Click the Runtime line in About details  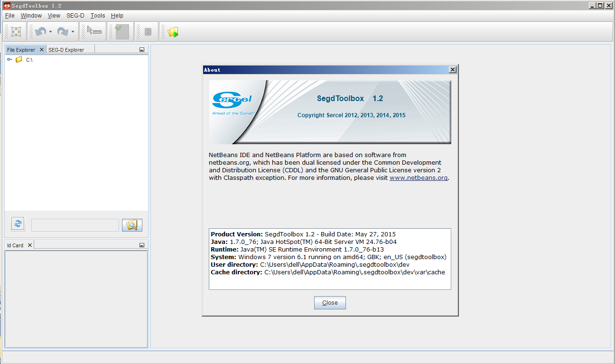(x=298, y=250)
